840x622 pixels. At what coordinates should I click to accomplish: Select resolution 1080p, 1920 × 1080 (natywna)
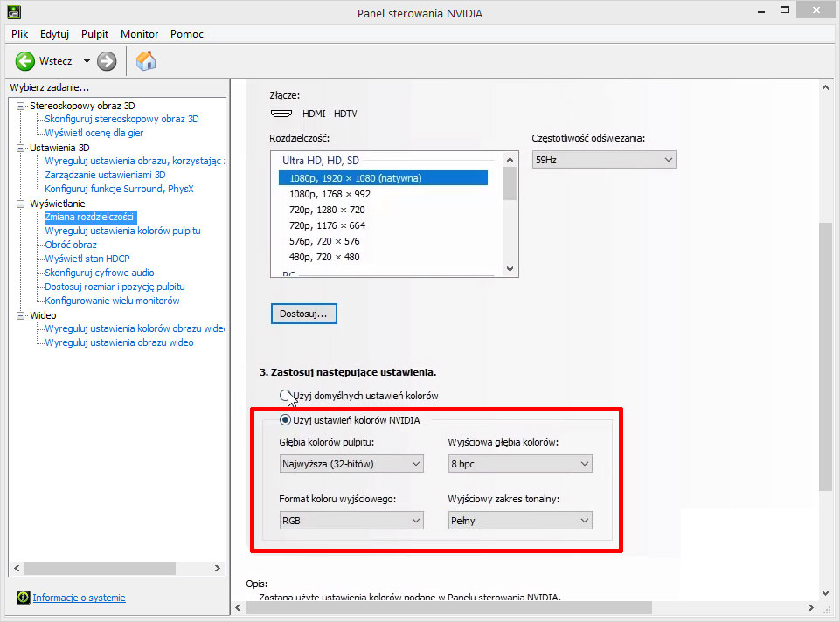(x=383, y=178)
